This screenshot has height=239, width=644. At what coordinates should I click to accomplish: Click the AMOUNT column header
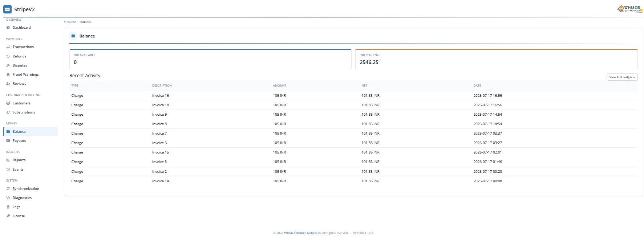[280, 85]
